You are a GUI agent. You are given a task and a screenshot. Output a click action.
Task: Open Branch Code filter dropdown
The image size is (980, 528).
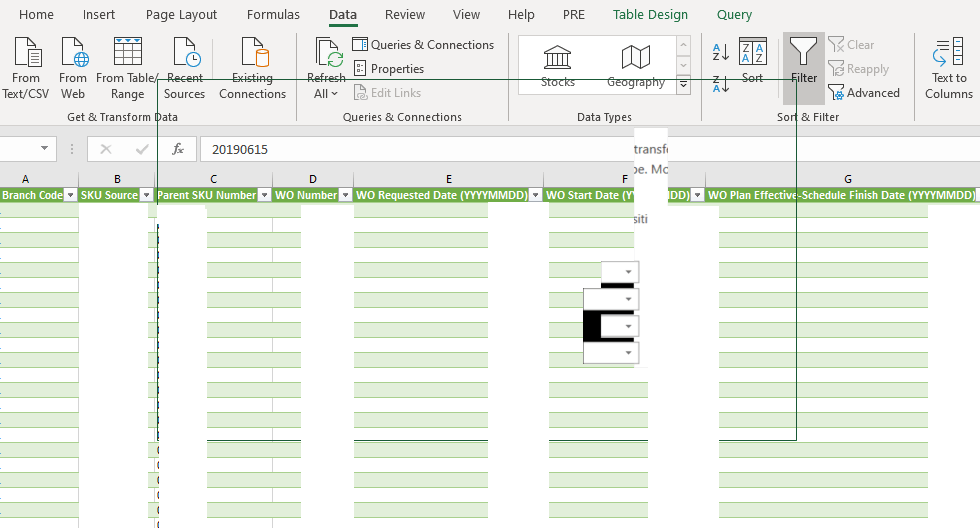[71, 195]
